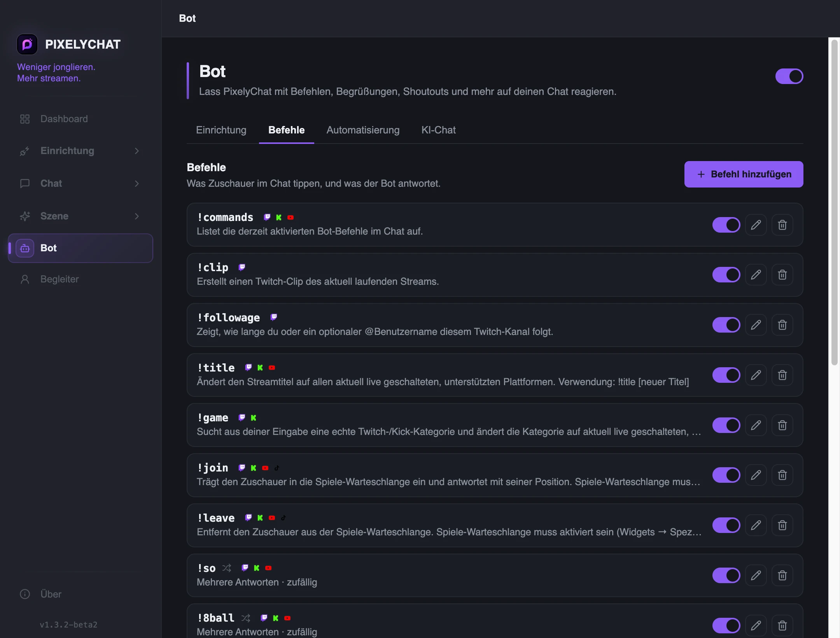840x638 pixels.
Task: Edit the !title command
Action: pyautogui.click(x=756, y=375)
